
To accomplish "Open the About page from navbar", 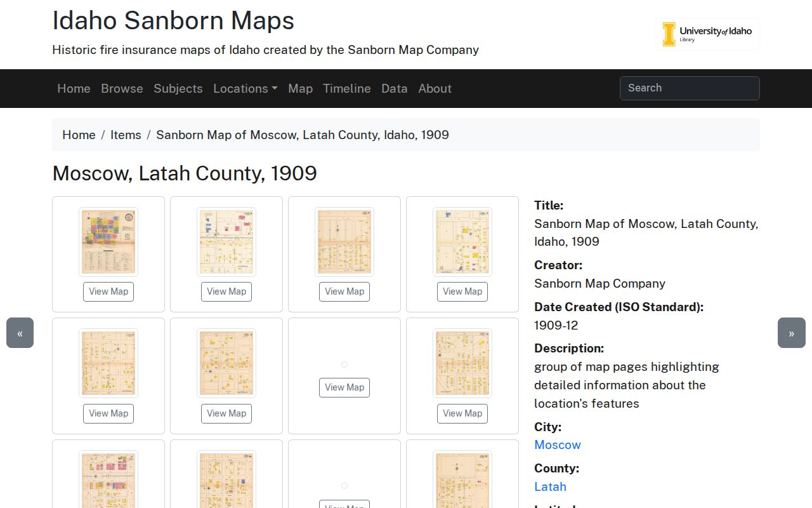I will click(435, 88).
